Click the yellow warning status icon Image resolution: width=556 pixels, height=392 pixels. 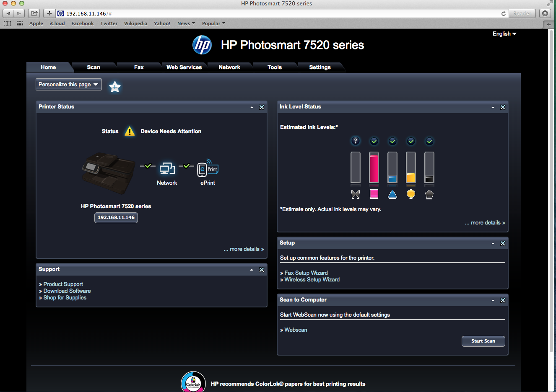pos(130,132)
